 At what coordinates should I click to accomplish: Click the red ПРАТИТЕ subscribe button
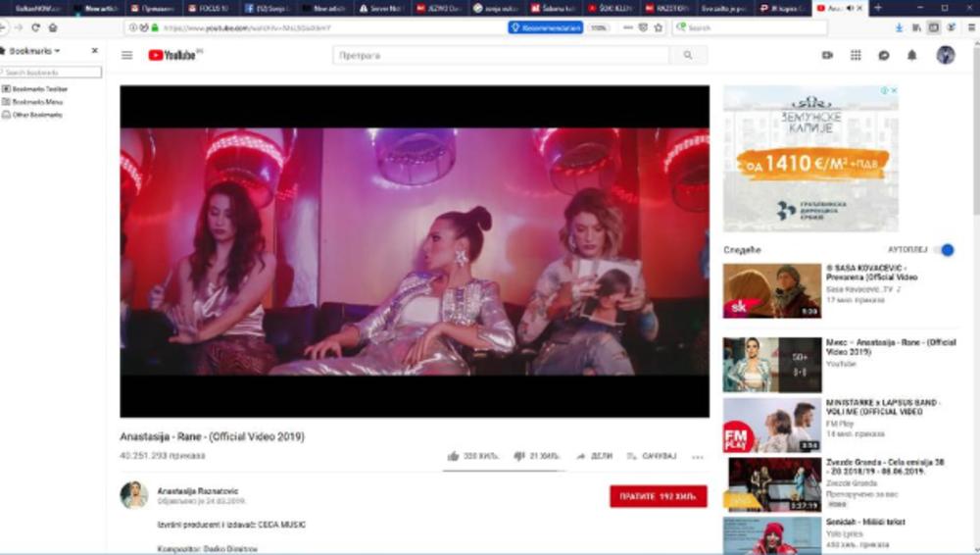(x=658, y=496)
